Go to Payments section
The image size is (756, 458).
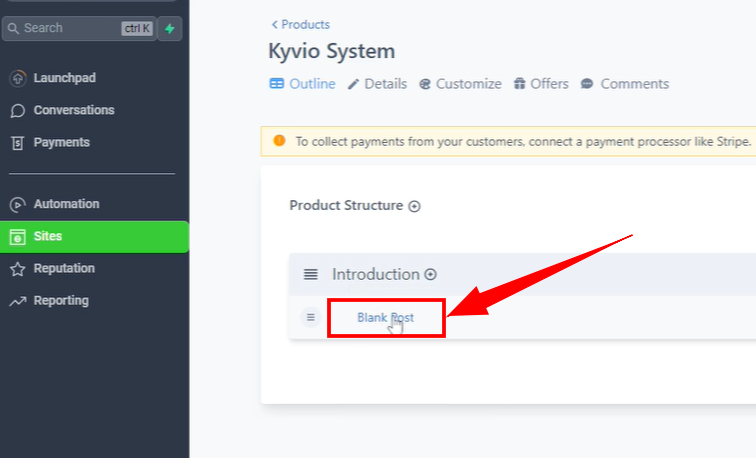[61, 142]
